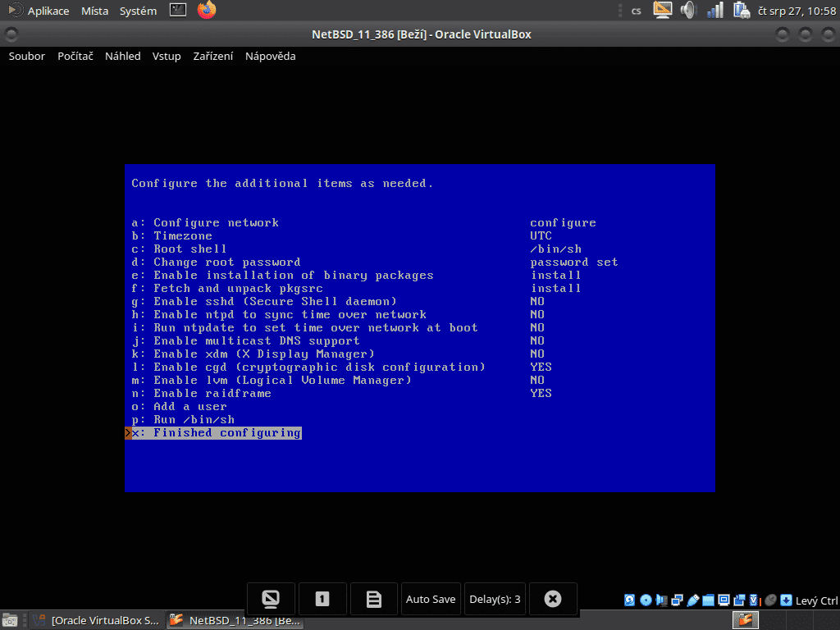Click the hard disk activity indicator icon
840x630 pixels.
click(x=630, y=600)
